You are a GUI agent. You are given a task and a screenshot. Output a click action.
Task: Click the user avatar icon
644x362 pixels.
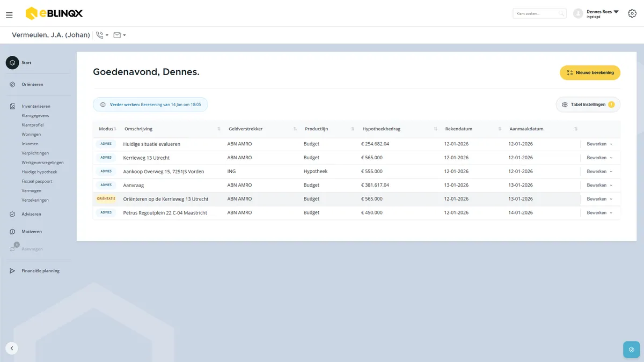tap(578, 13)
